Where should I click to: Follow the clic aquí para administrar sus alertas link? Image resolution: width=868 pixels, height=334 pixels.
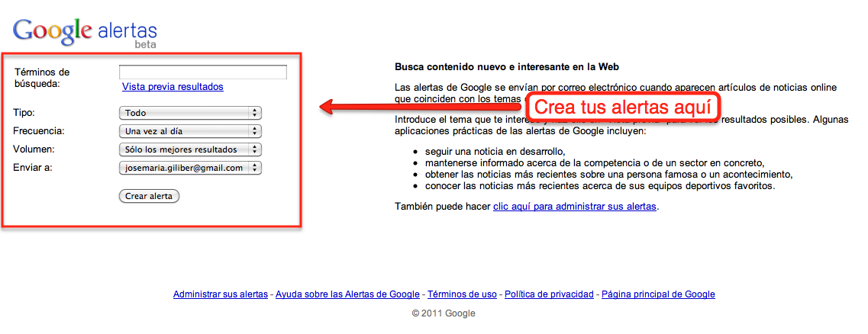575,206
